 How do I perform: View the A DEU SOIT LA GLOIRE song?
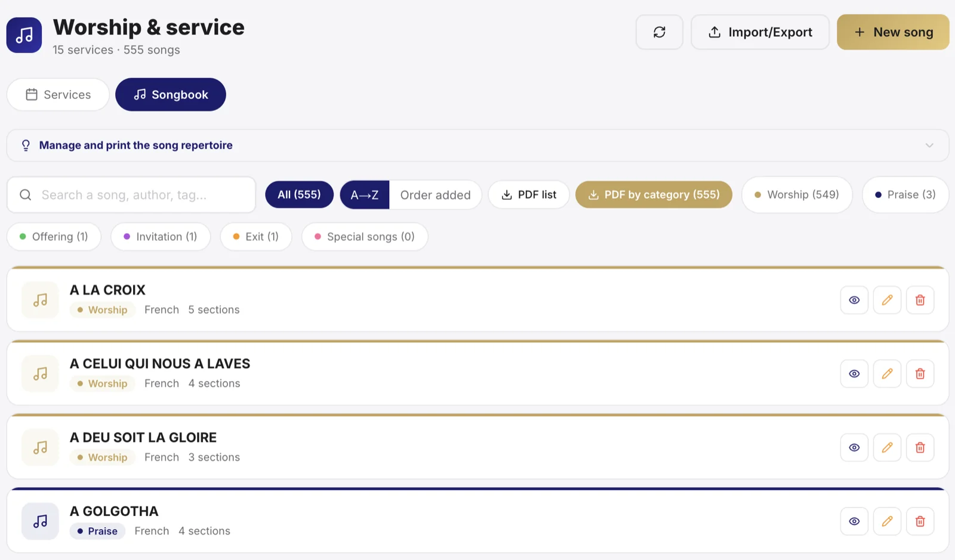[854, 447]
